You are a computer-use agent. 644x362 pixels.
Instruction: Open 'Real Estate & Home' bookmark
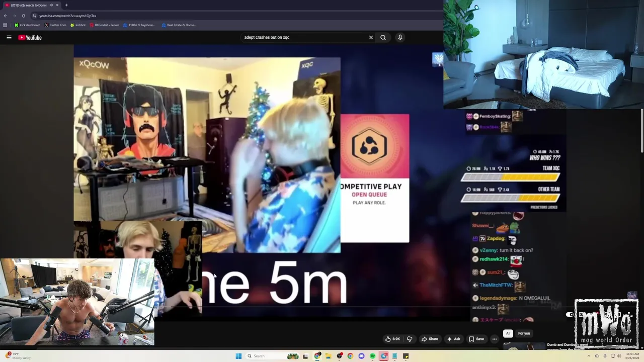pos(179,25)
